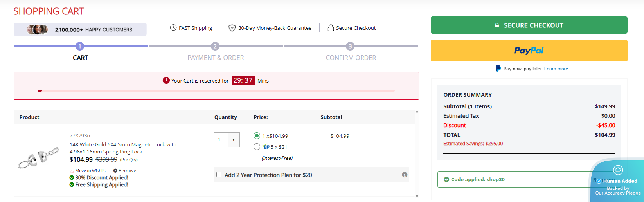644x202 pixels.
Task: Click the Remove item X icon
Action: click(115, 171)
